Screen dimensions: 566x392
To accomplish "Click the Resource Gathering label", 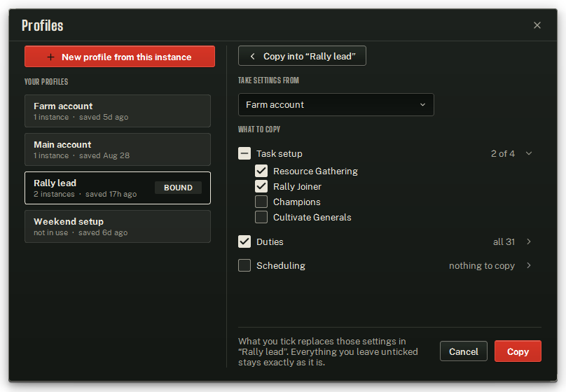I will (x=315, y=171).
